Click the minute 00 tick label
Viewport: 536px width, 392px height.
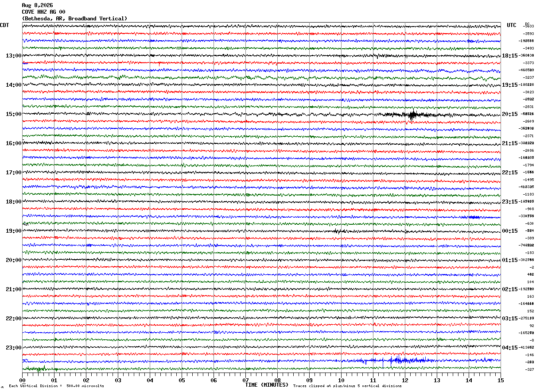click(22, 380)
